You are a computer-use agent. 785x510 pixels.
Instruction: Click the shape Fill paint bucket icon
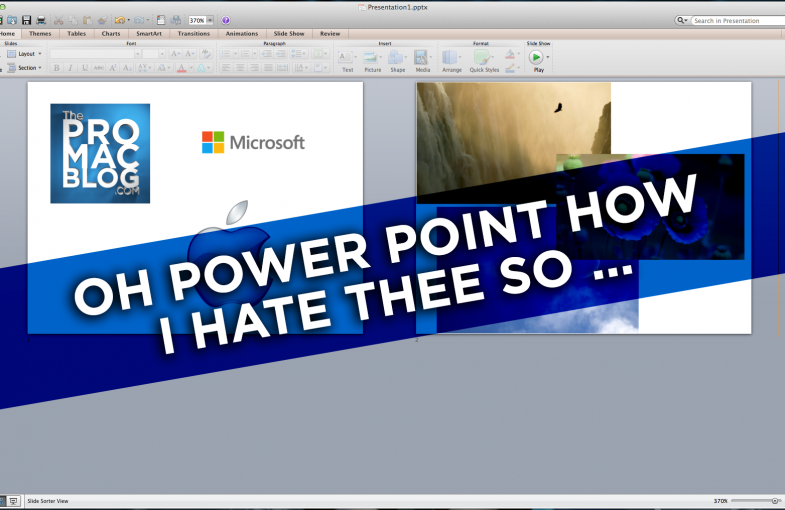coord(510,54)
